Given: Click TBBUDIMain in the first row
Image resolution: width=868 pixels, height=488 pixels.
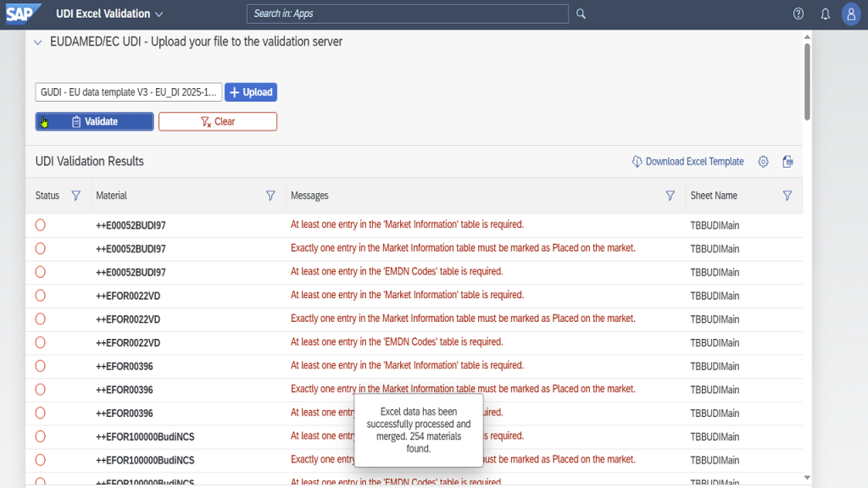Looking at the screenshot, I should pos(715,225).
